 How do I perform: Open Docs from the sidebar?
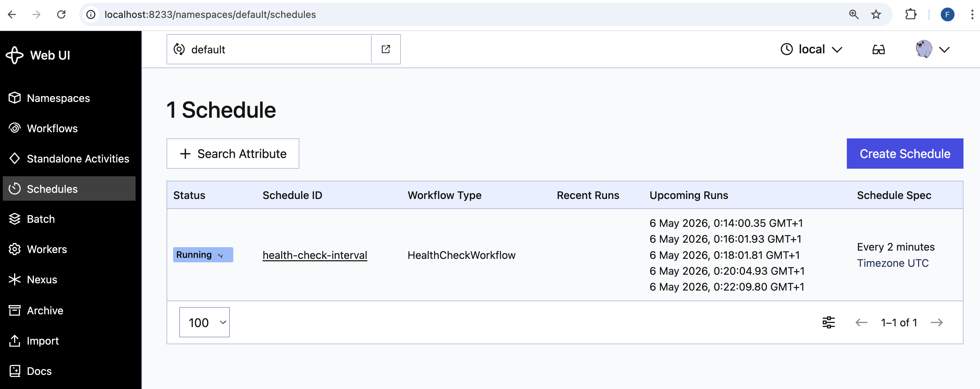(x=69, y=371)
